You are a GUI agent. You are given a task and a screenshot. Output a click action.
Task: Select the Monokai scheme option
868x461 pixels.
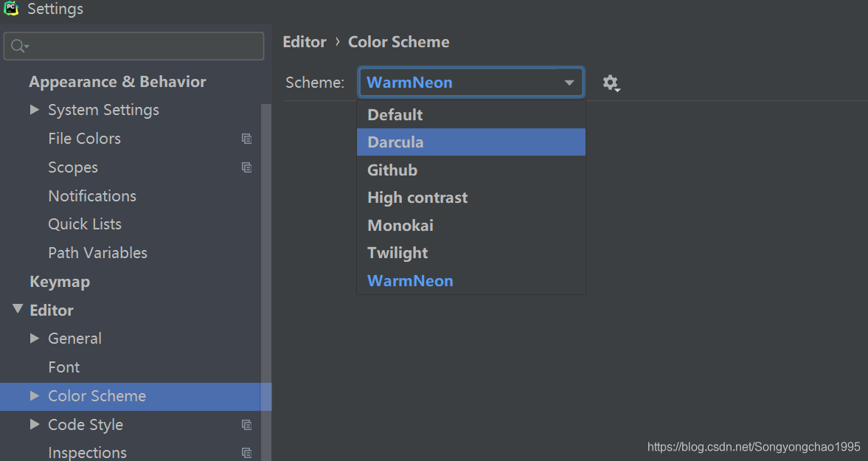click(x=471, y=225)
